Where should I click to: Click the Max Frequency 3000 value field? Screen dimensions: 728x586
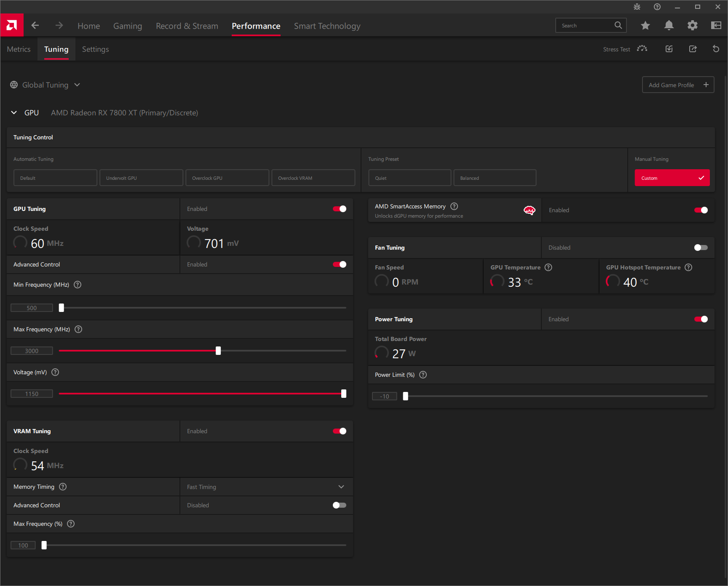(32, 351)
